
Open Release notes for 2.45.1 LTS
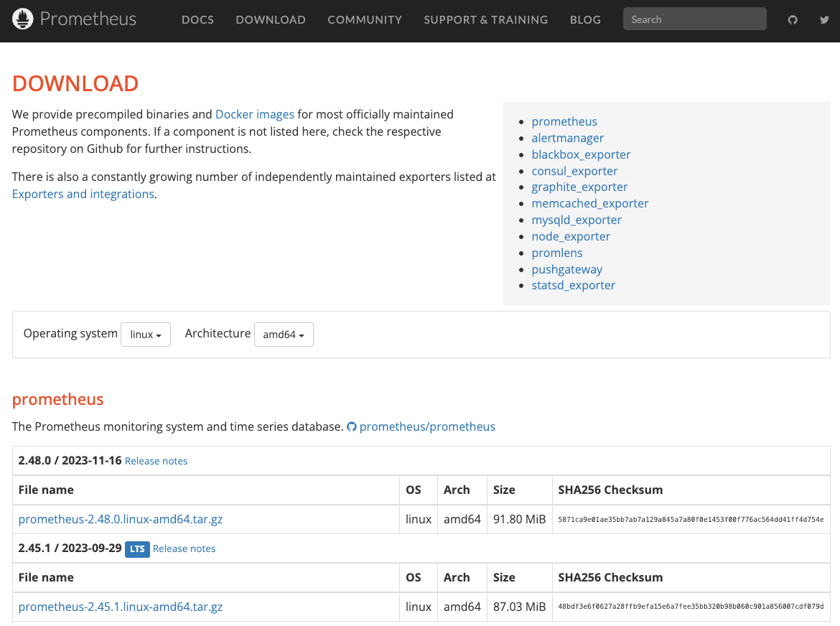184,549
